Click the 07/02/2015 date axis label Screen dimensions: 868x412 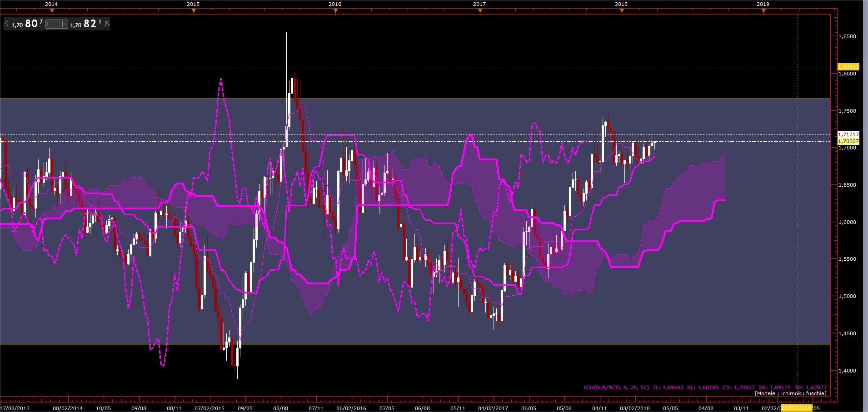point(210,408)
